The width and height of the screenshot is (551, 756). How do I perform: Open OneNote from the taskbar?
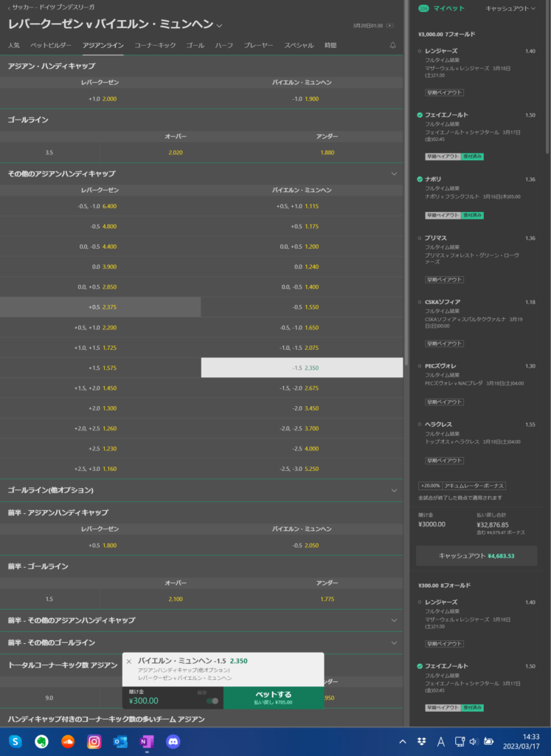pyautogui.click(x=147, y=741)
